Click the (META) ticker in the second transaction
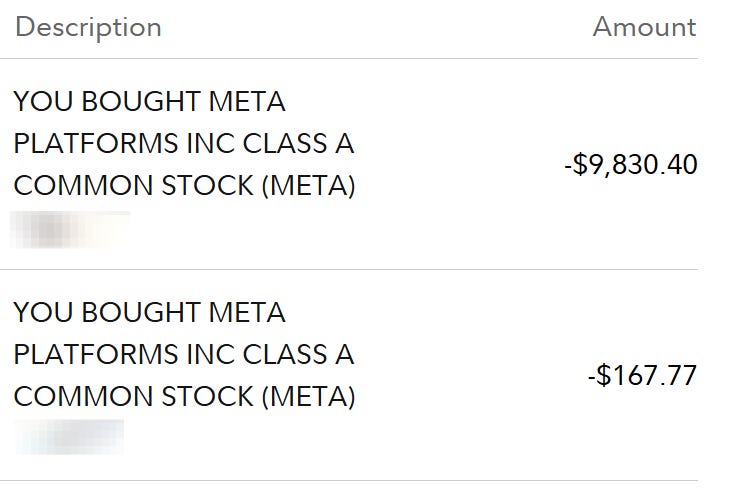 pyautogui.click(x=308, y=397)
